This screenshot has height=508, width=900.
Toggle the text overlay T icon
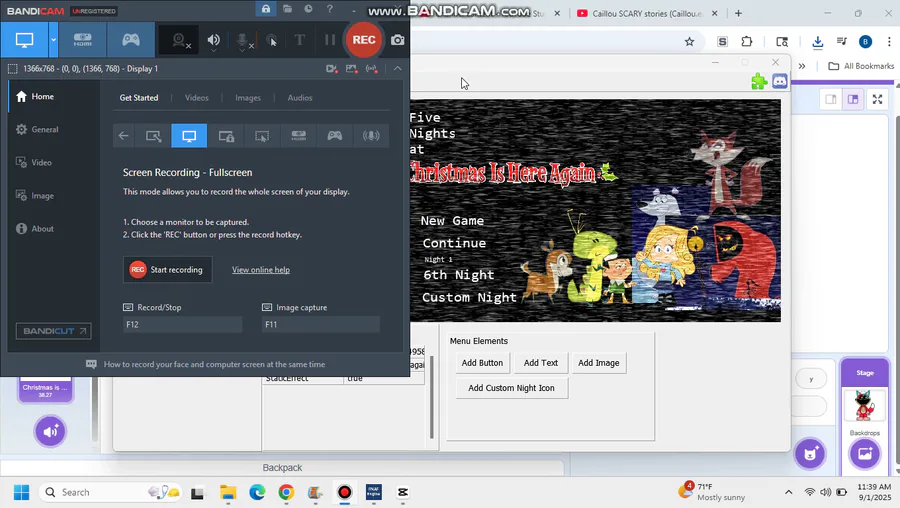click(x=300, y=40)
